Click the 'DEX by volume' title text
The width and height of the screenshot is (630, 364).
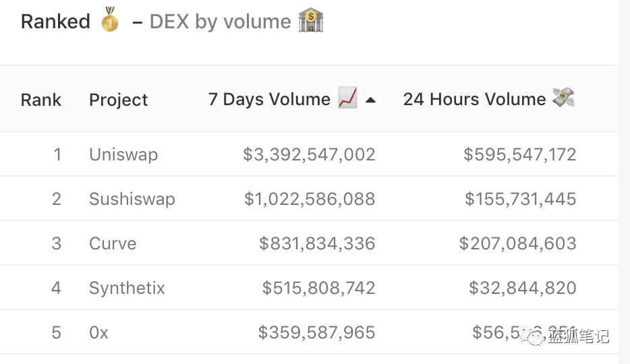(x=220, y=22)
